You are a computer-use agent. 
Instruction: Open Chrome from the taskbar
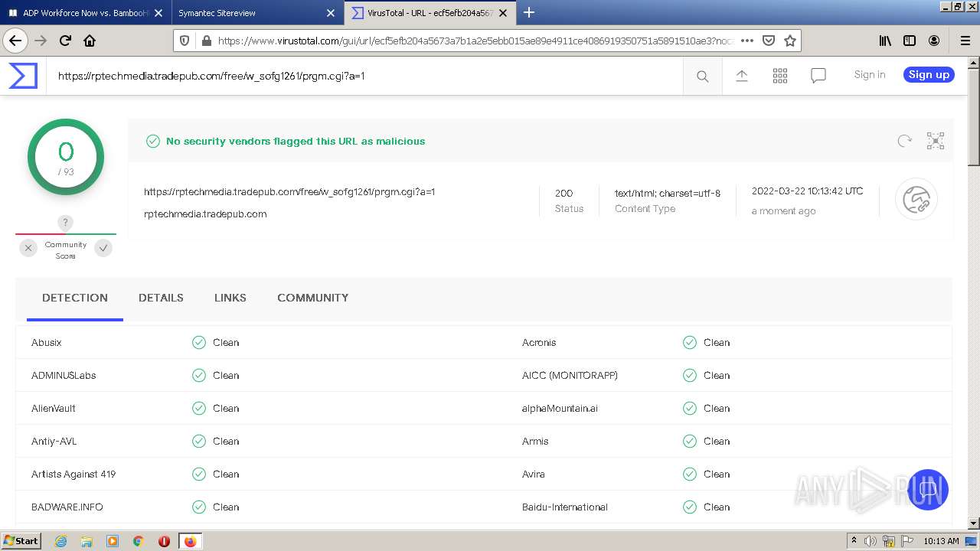click(x=138, y=541)
